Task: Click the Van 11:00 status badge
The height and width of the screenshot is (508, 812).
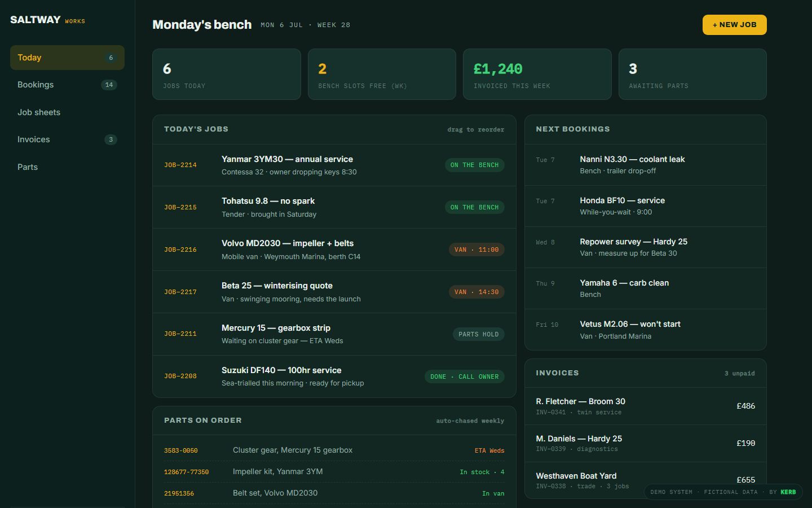Action: pyautogui.click(x=476, y=249)
